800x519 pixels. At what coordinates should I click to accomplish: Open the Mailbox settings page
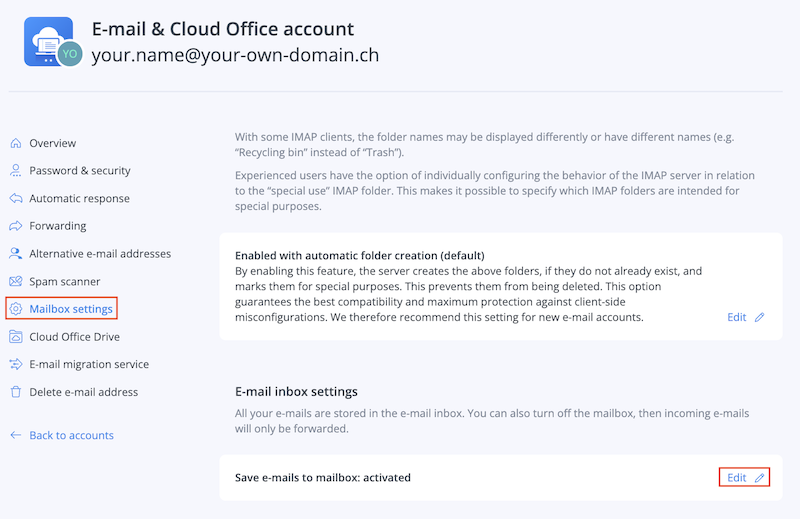[71, 309]
